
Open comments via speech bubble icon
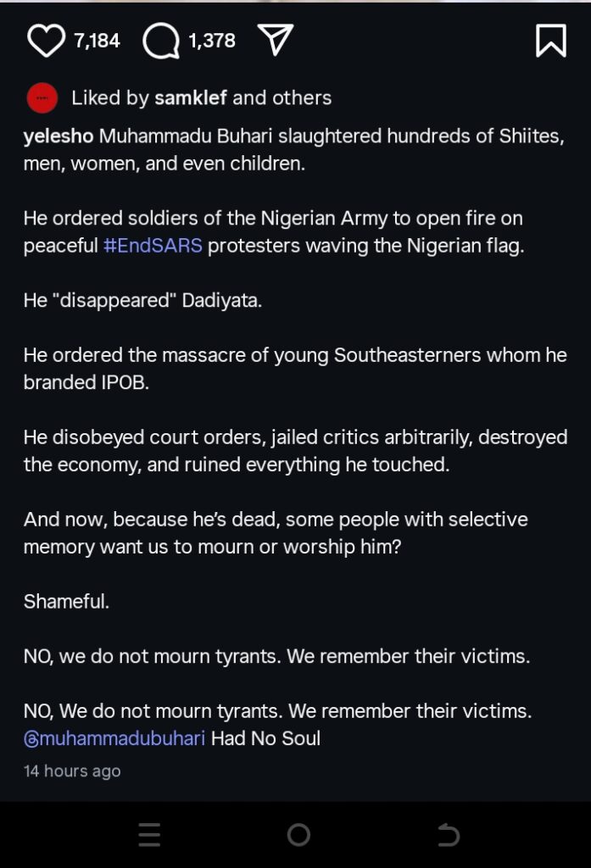point(161,42)
